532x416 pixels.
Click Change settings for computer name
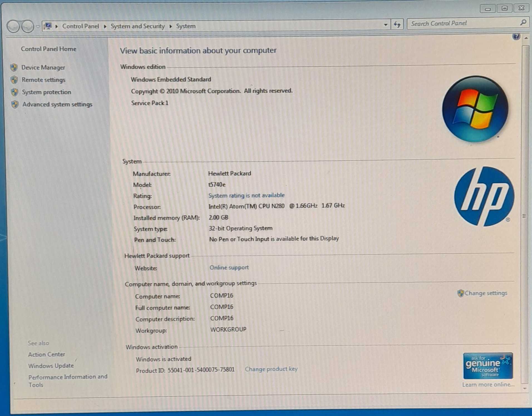click(486, 293)
